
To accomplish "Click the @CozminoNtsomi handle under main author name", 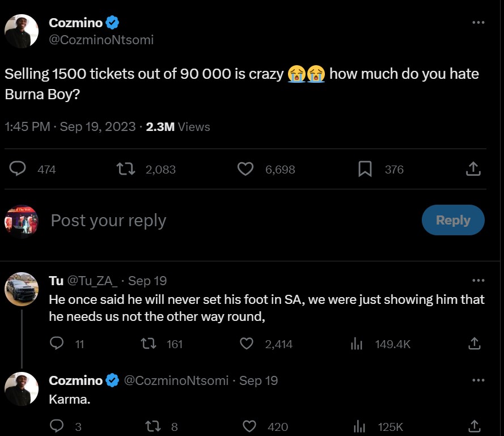I will tap(101, 40).
